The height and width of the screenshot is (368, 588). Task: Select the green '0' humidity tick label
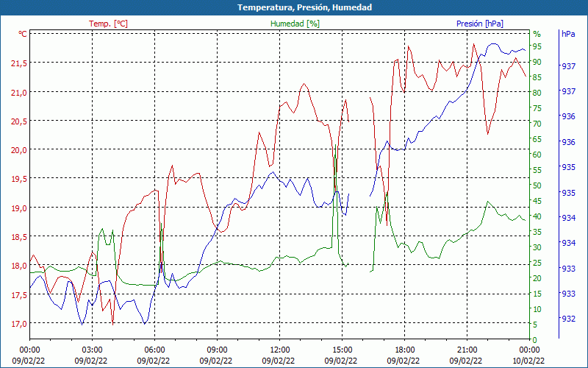tap(535, 340)
